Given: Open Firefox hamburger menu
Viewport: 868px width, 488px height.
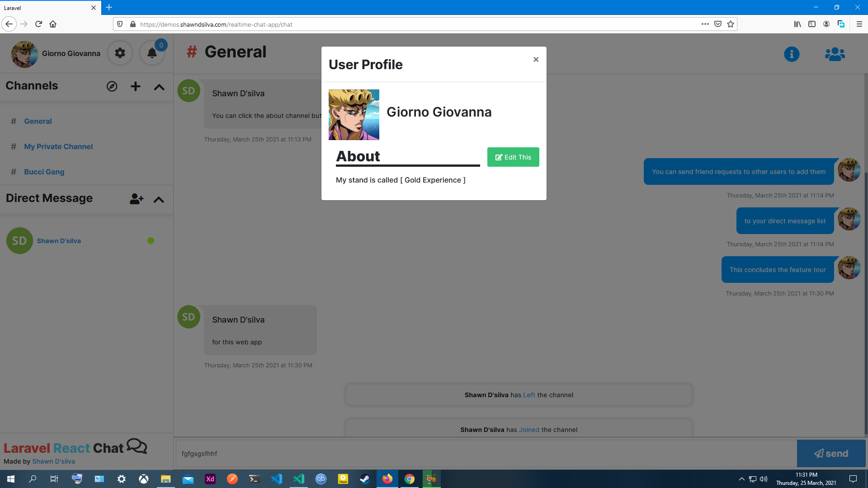Looking at the screenshot, I should [x=859, y=24].
